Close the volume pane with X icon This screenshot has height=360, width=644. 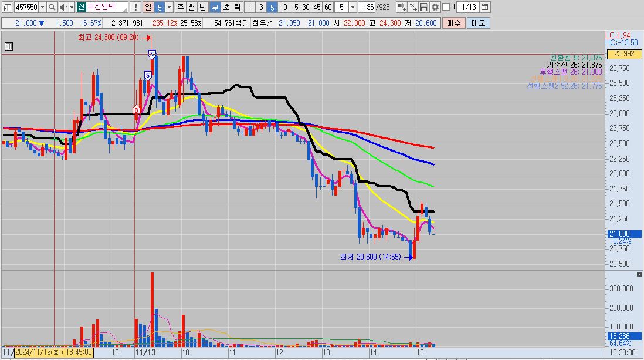click(639, 274)
